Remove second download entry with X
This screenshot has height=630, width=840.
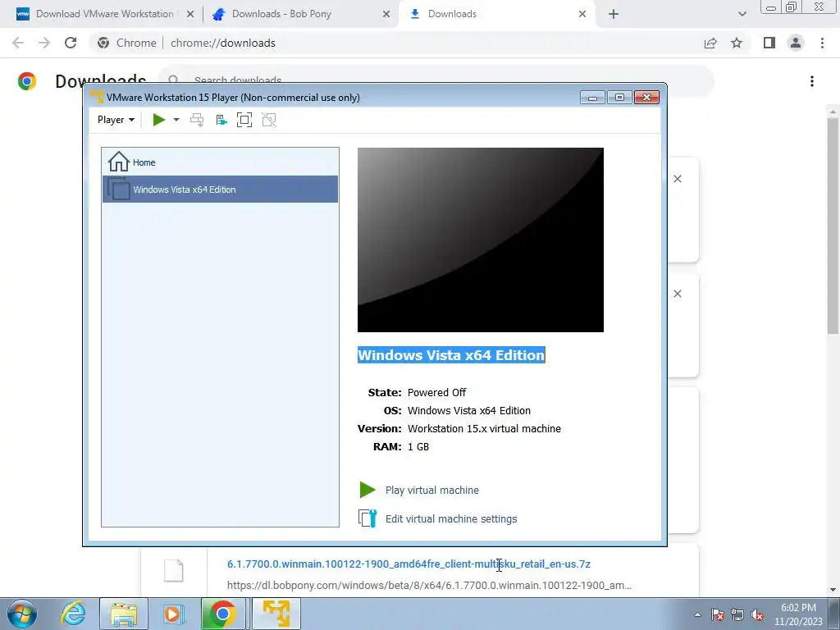tap(678, 294)
